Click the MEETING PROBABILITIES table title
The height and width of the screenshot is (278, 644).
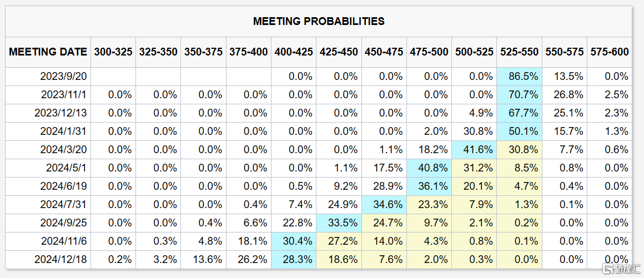(x=319, y=22)
